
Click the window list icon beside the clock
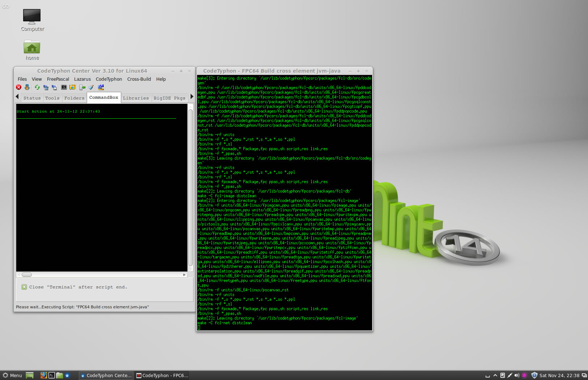pos(584,375)
